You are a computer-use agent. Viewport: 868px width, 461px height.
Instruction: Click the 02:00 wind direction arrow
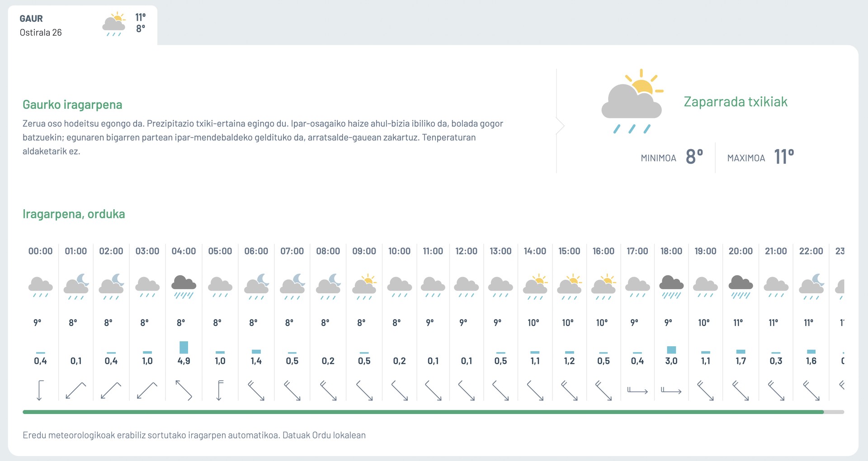[x=111, y=390]
